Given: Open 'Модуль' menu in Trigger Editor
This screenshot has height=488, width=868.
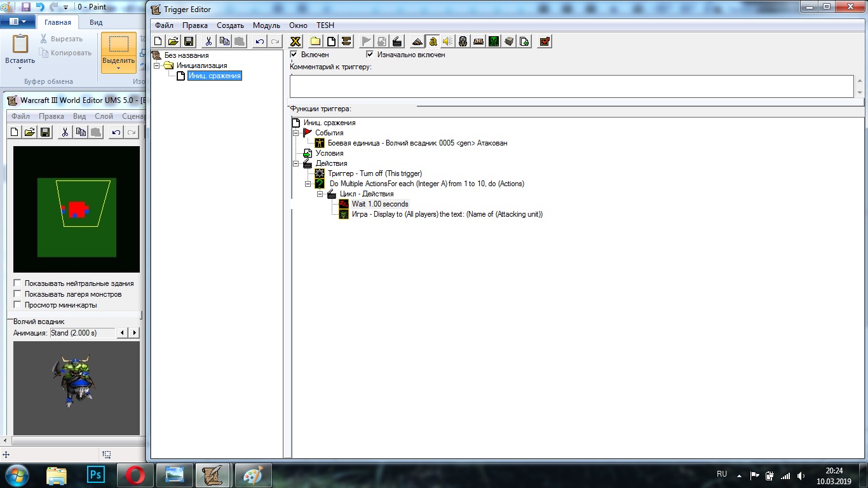Looking at the screenshot, I should 266,25.
